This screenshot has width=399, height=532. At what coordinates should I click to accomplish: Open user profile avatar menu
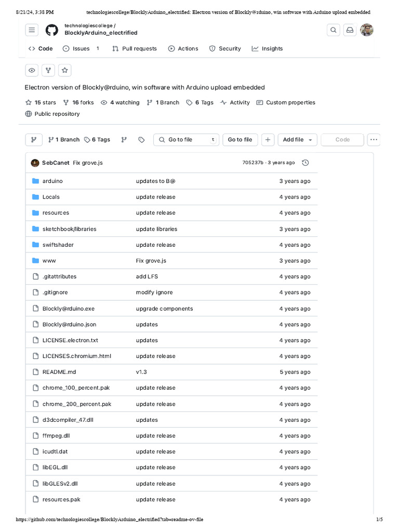point(367,30)
